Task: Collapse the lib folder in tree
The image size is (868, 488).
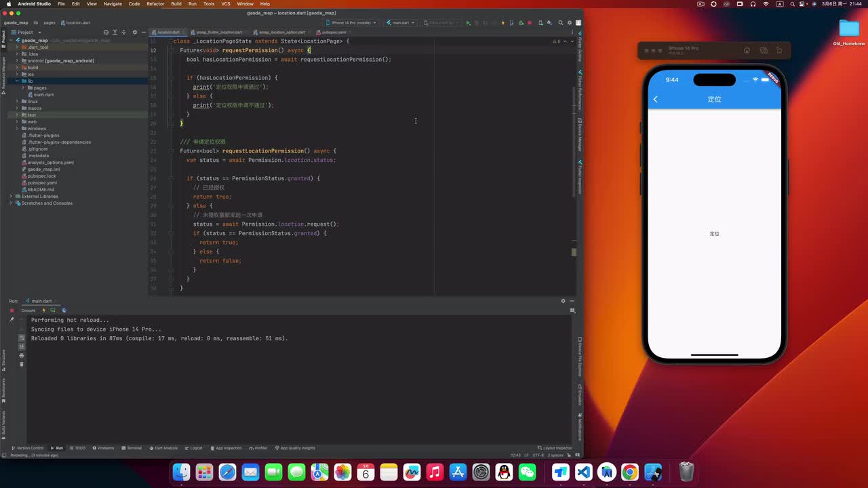Action: [17, 81]
